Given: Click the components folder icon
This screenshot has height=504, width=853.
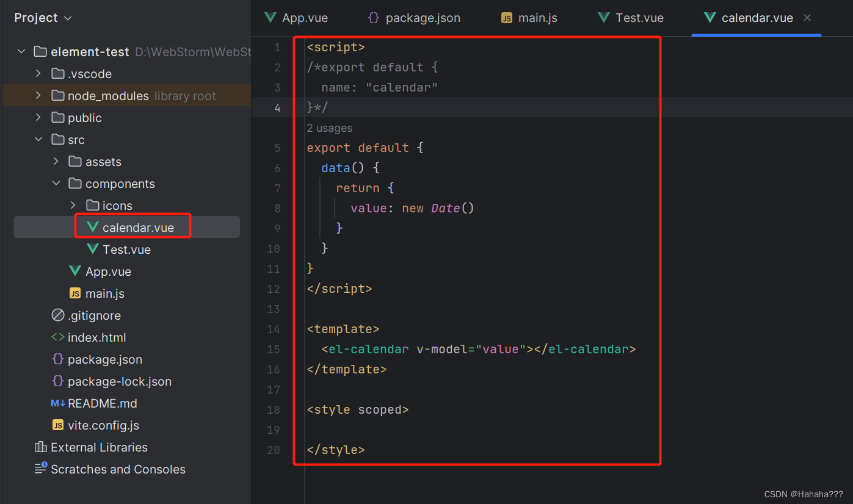Looking at the screenshot, I should pos(75,184).
